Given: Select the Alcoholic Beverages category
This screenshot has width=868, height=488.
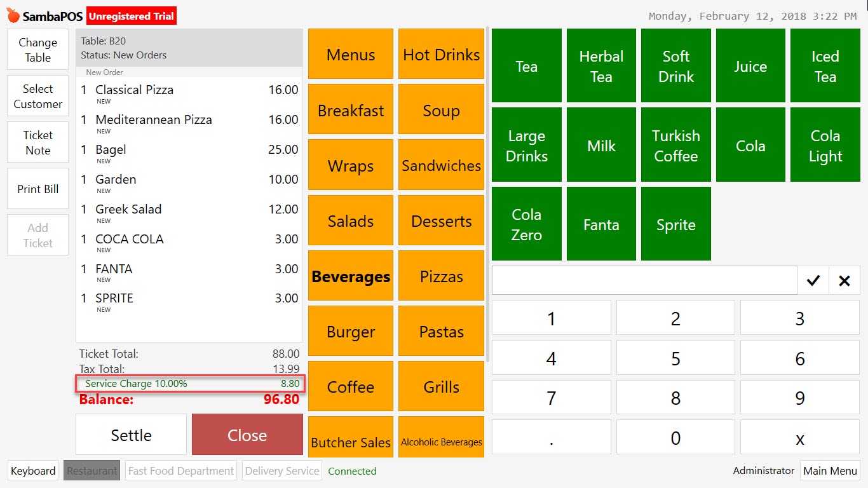Looking at the screenshot, I should pyautogui.click(x=441, y=437).
